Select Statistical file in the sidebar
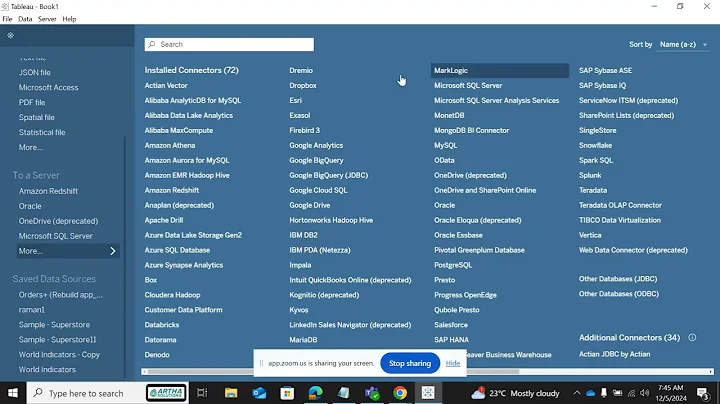The height and width of the screenshot is (404, 720). (x=42, y=132)
